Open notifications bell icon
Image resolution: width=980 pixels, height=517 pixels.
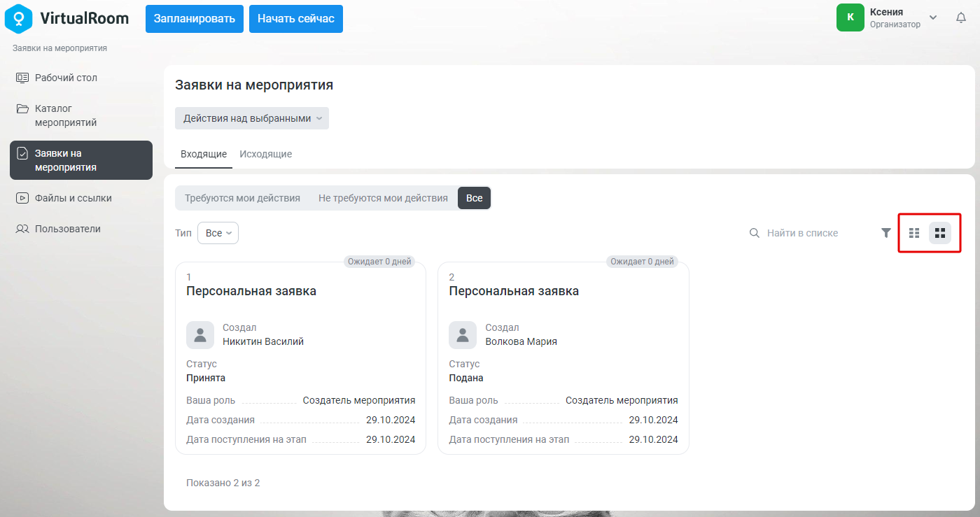(x=961, y=18)
